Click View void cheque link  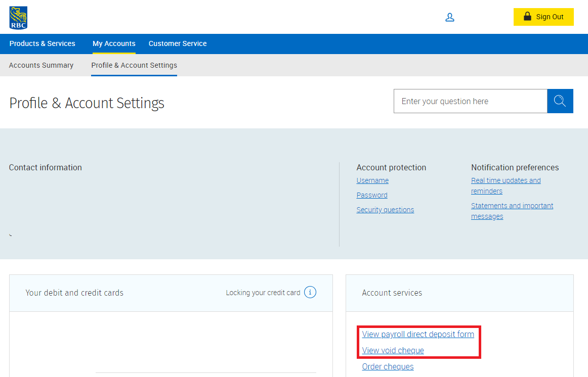pos(393,350)
